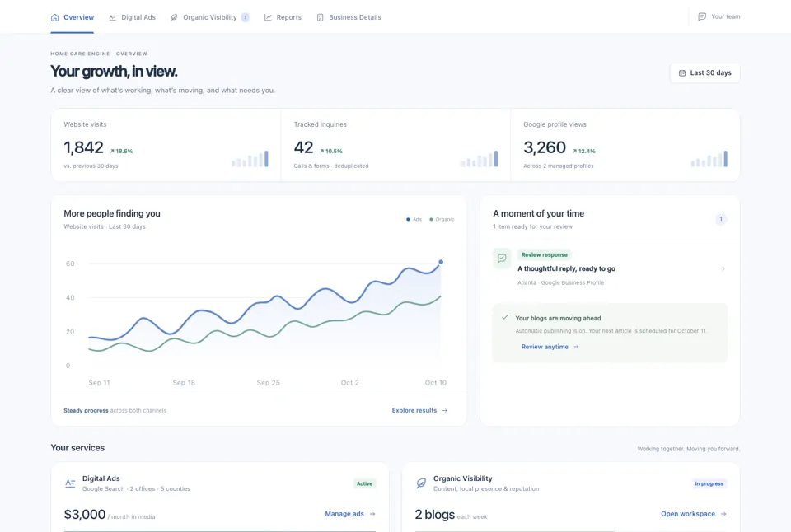Screen dimensions: 791x532
Task: Click the Your services heading
Action: [x=77, y=448]
